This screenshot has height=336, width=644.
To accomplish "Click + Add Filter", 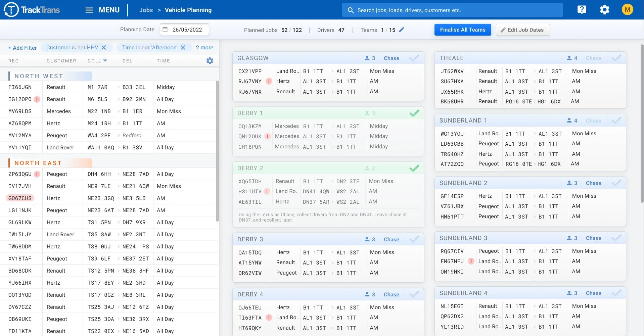I will pos(22,48).
